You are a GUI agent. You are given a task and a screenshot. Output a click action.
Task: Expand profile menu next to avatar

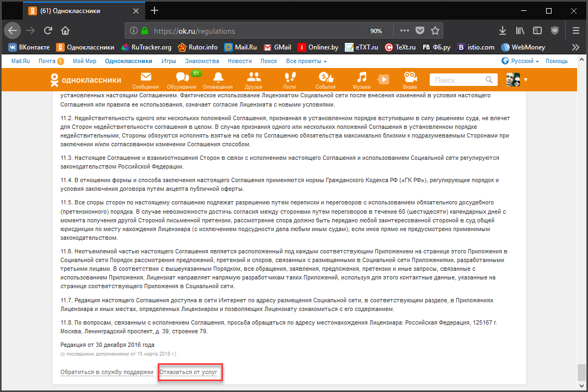(525, 80)
